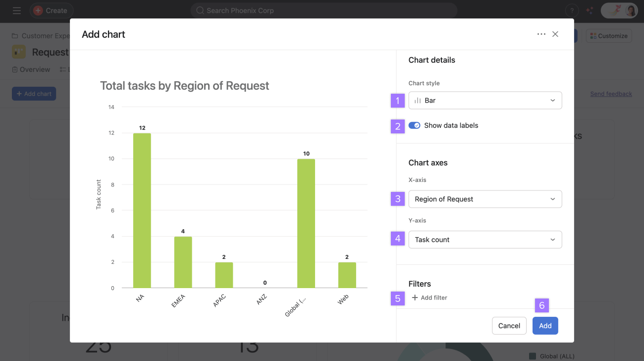
Task: Click the Request project color icon
Action: 18,52
